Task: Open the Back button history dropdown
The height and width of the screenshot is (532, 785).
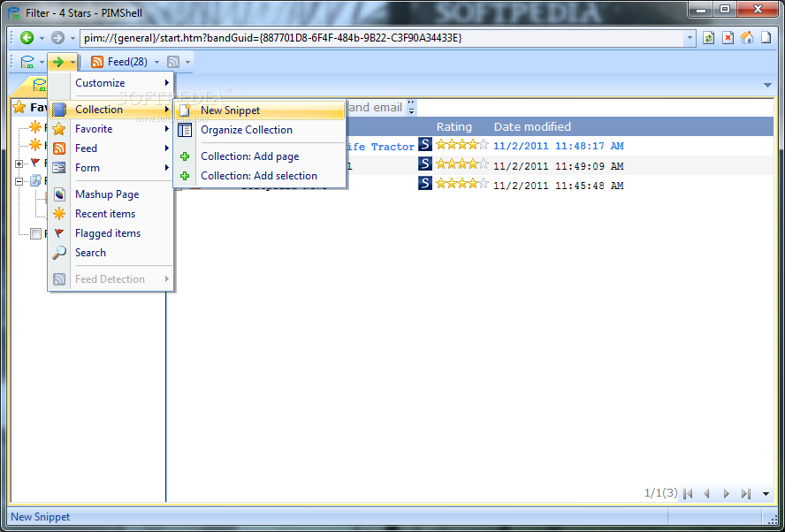Action: [42, 38]
